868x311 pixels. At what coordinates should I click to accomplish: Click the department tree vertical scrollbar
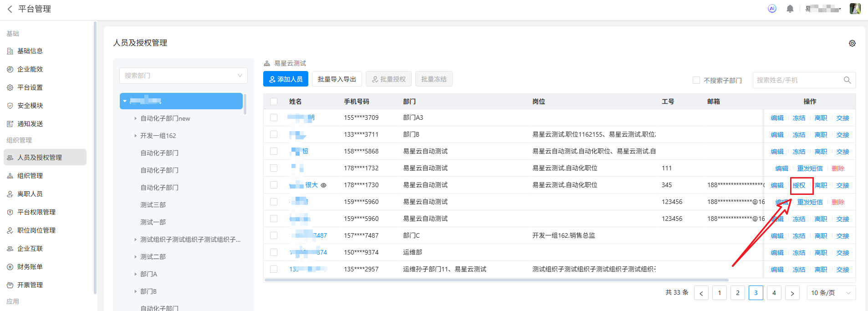245,104
